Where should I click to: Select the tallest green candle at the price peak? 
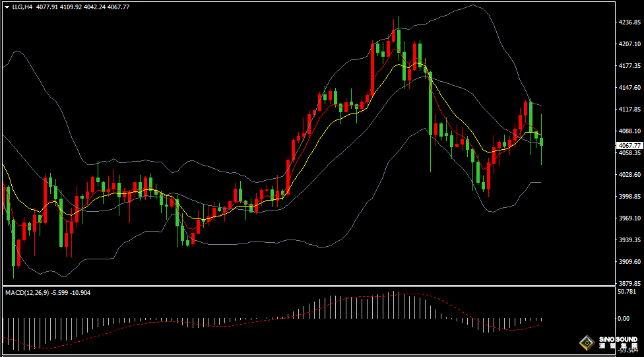coord(399,38)
